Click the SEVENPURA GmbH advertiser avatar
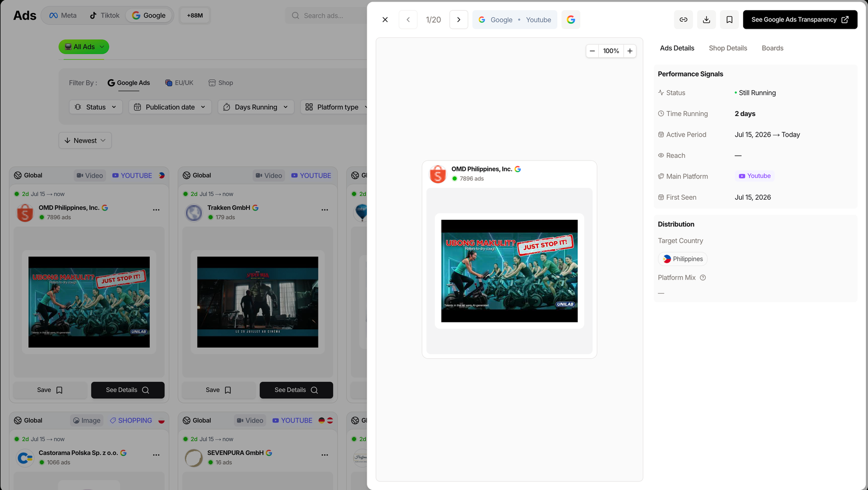Image resolution: width=868 pixels, height=490 pixels. pos(194,458)
